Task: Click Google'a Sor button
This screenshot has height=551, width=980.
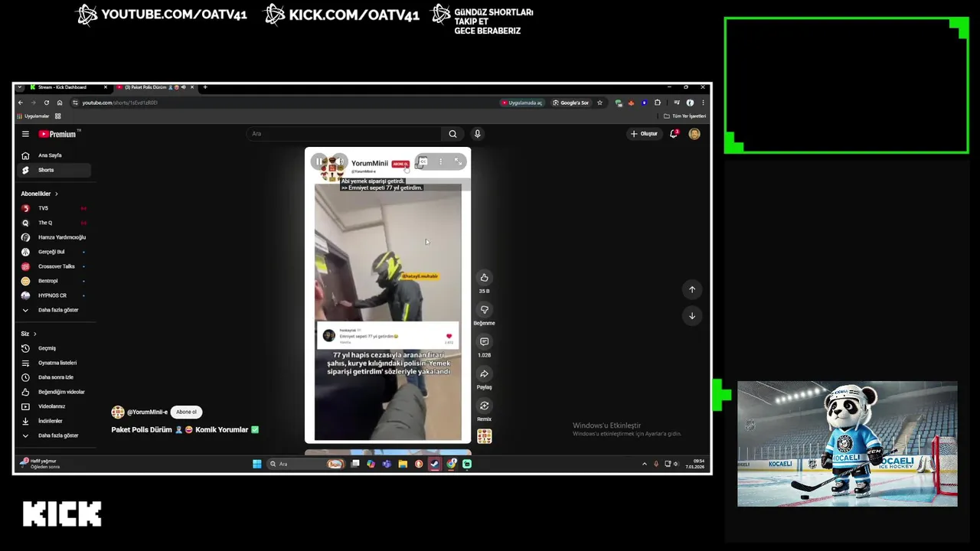Action: [x=571, y=103]
